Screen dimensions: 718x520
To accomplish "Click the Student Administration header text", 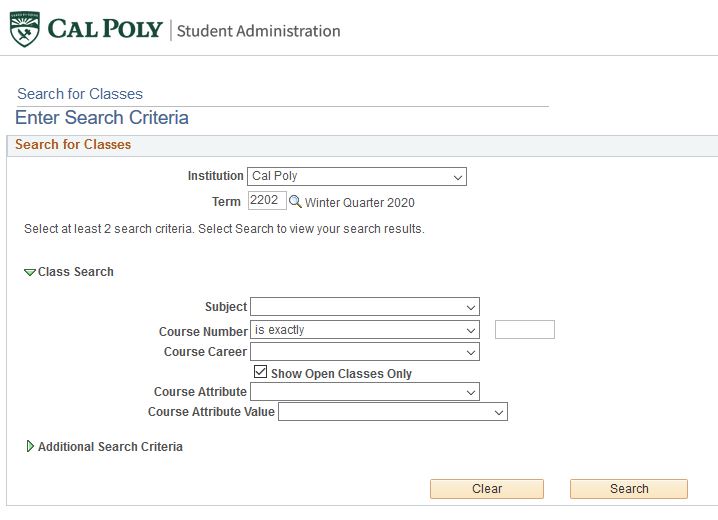I will click(x=259, y=31).
